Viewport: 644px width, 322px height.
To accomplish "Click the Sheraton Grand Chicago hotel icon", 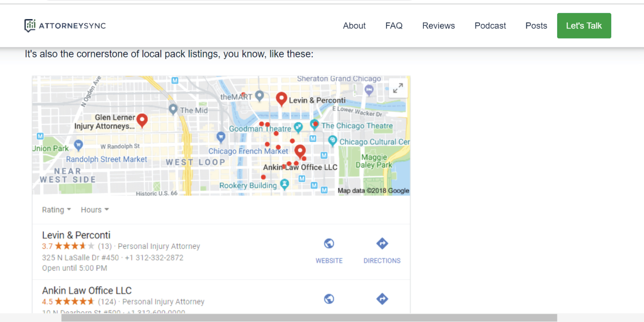I will pos(369,90).
